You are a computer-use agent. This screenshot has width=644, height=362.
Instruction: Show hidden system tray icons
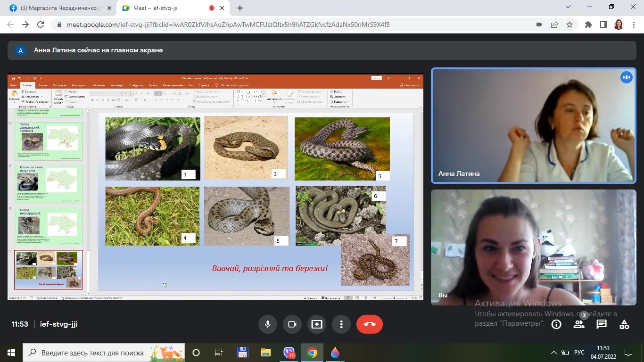click(x=553, y=353)
